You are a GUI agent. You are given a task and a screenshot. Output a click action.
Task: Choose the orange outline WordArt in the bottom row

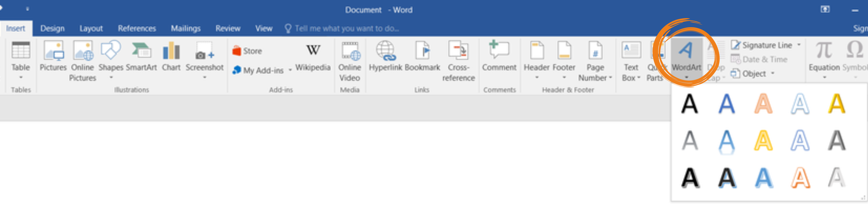800,178
